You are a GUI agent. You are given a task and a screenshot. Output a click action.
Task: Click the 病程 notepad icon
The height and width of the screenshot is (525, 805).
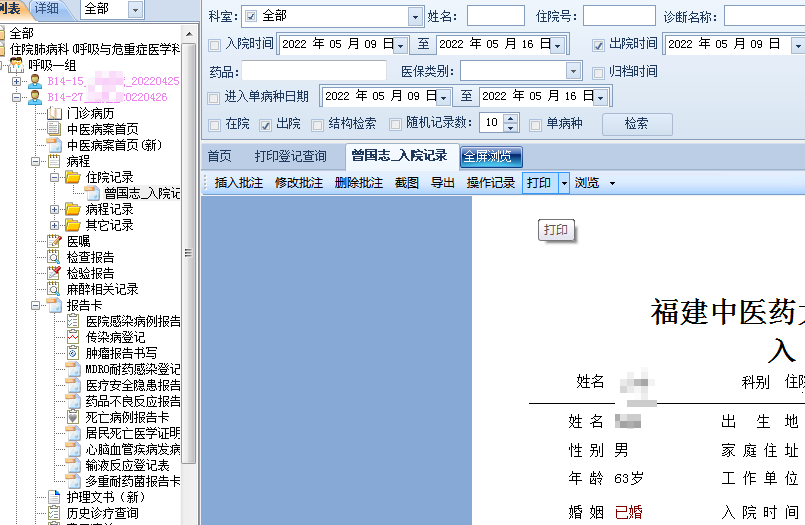[x=54, y=161]
